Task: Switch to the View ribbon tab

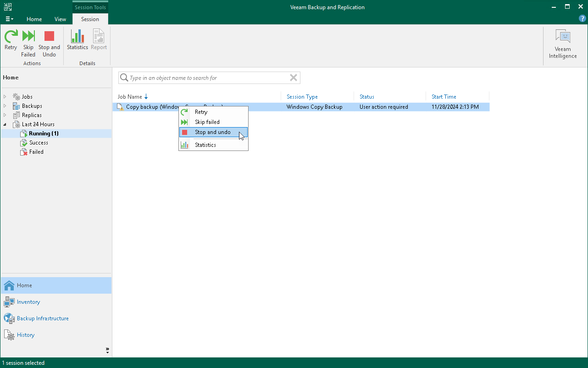Action: point(60,19)
